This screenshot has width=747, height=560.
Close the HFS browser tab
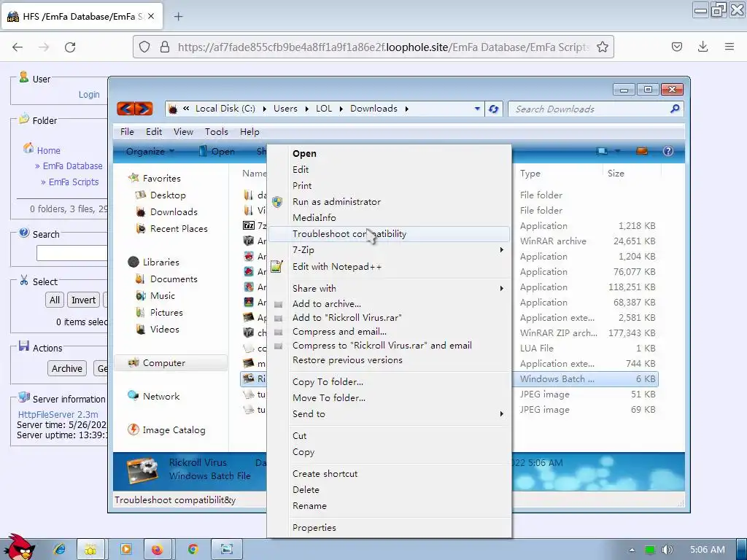coord(150,16)
